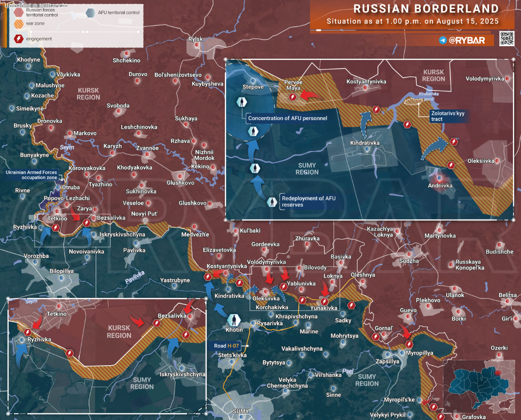Click the engagement marker above Myropillya
The image size is (521, 420).
pos(409,344)
